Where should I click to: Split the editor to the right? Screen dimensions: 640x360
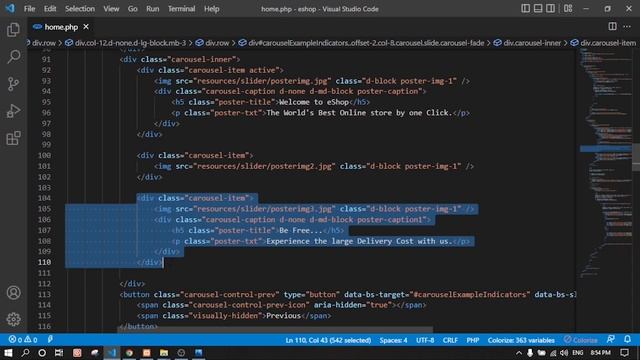(612, 27)
